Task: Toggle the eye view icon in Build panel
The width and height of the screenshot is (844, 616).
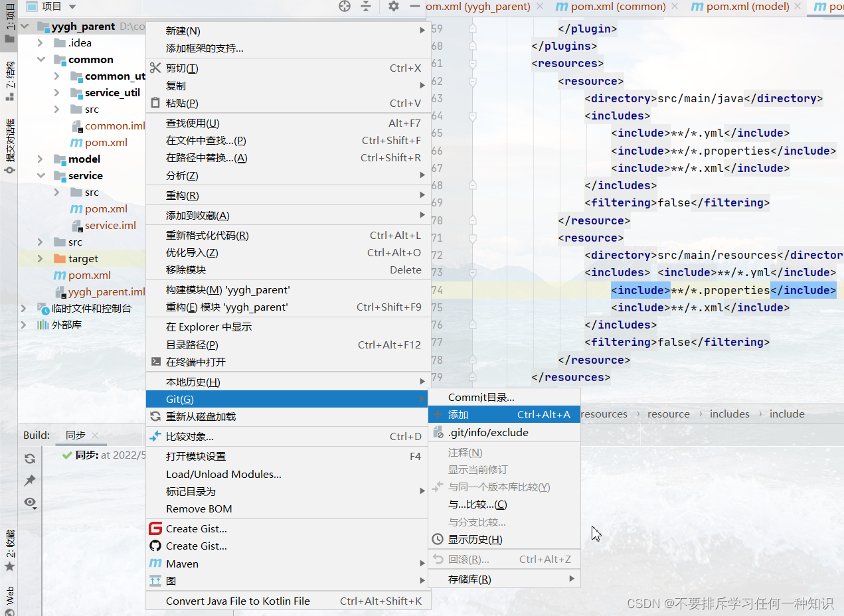Action: point(30,502)
